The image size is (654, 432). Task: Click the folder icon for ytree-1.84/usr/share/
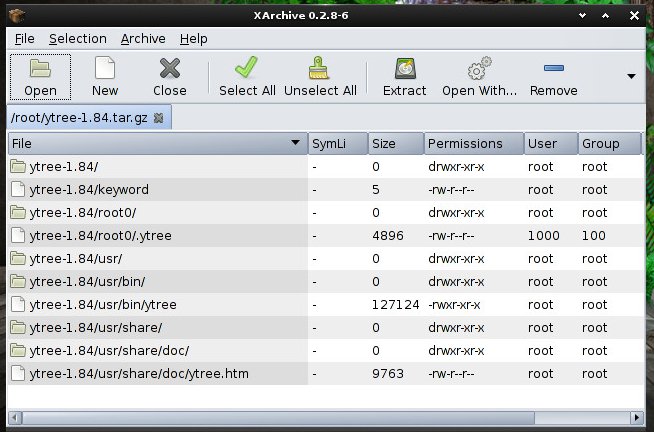[18, 327]
